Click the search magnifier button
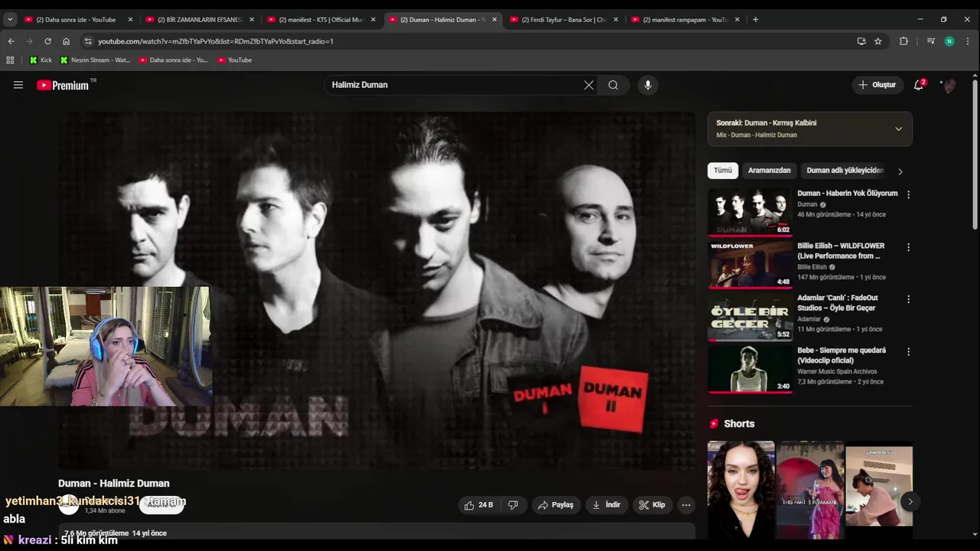980x551 pixels. [x=613, y=85]
